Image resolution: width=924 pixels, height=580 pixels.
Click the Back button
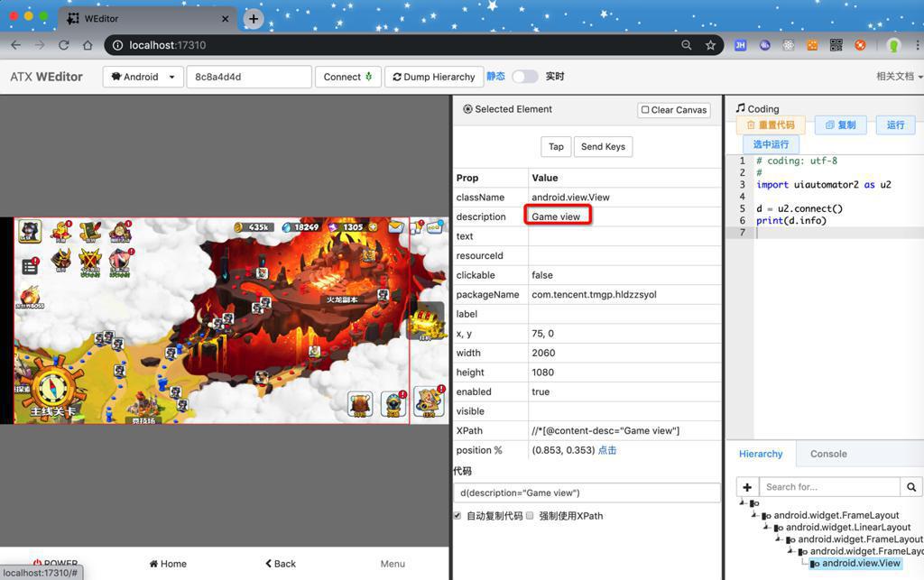(281, 564)
